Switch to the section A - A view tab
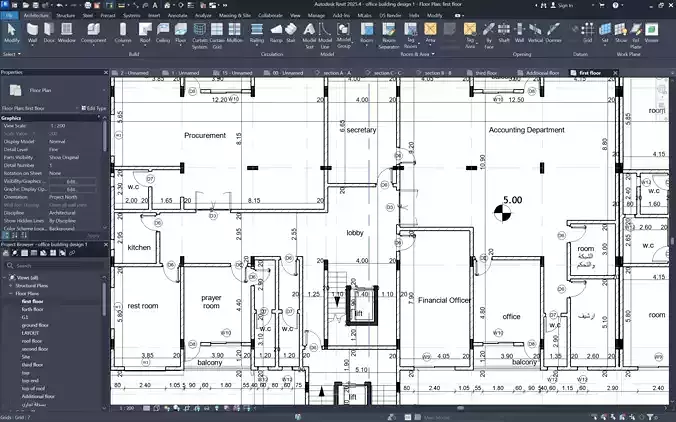676x422 pixels. [337, 73]
